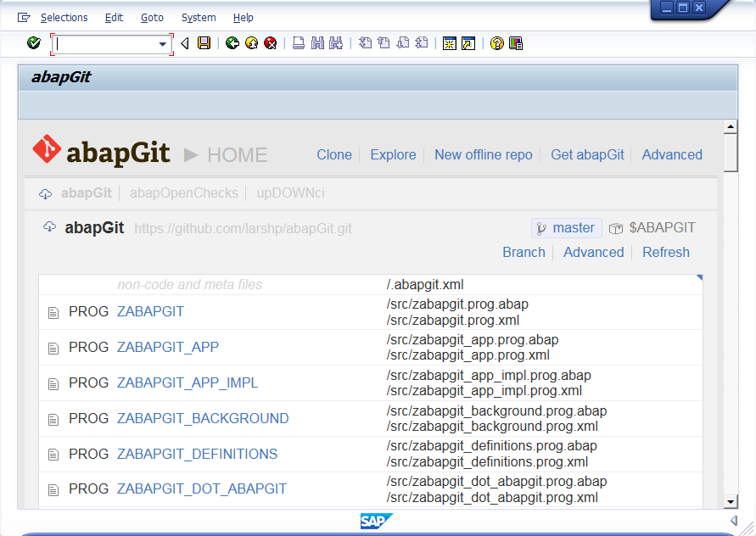Click the cloud icon beside abapGit repo title

(x=50, y=226)
